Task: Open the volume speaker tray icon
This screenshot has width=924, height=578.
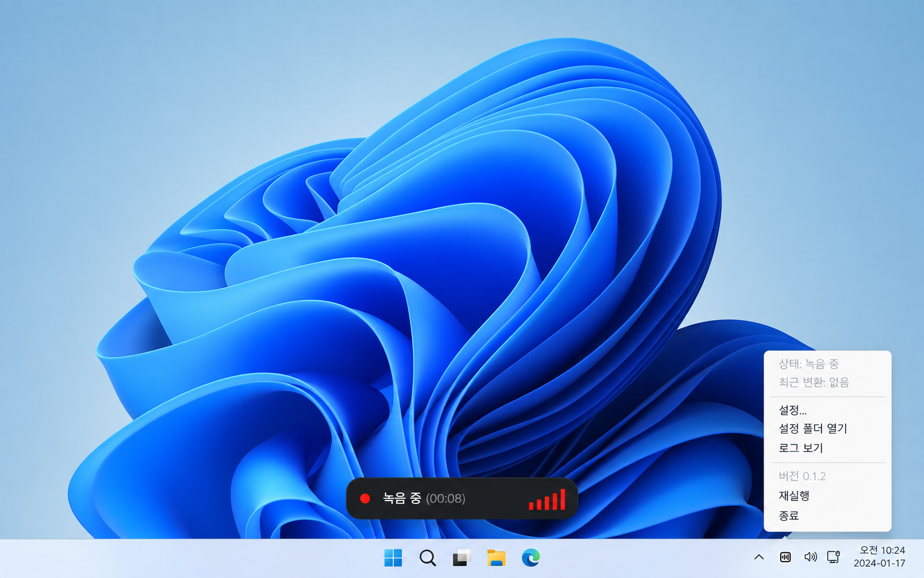Action: point(810,558)
